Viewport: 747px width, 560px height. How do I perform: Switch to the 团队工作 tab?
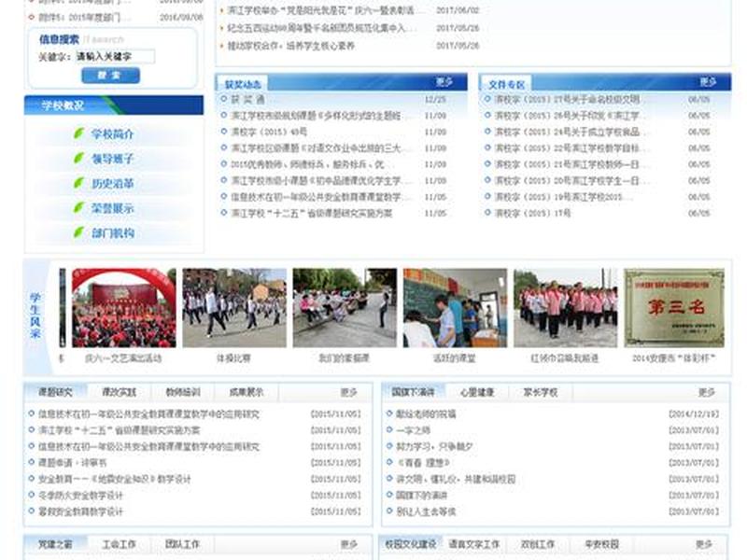[x=182, y=544]
